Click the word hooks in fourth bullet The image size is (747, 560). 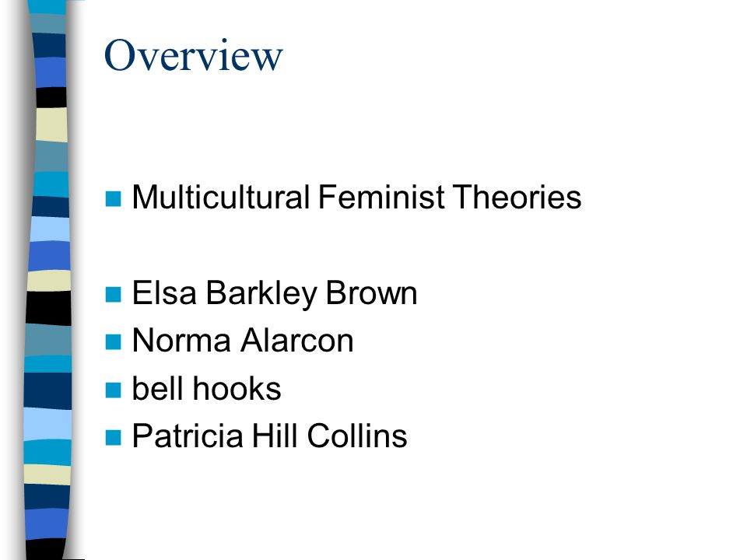coord(237,388)
